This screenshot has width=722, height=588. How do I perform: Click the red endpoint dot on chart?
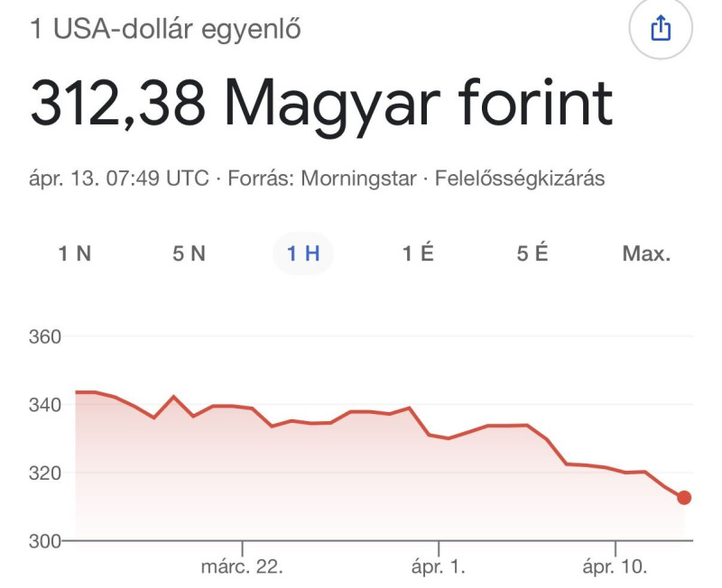click(684, 498)
